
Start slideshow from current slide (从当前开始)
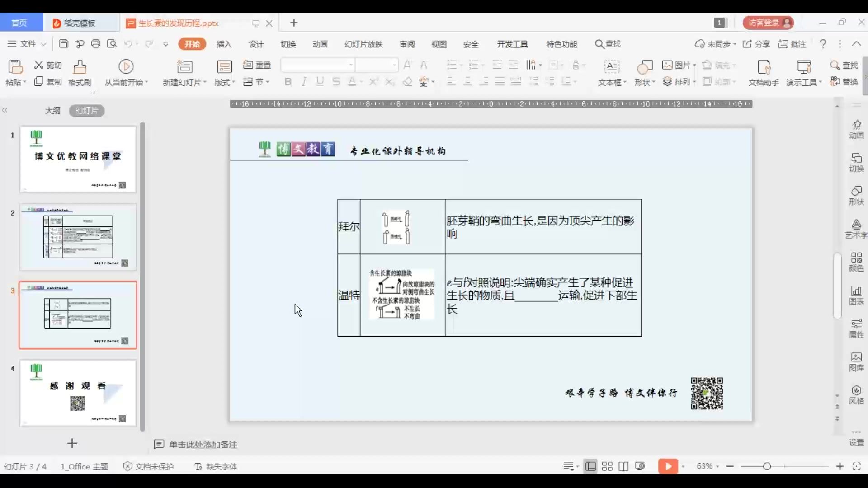pyautogui.click(x=126, y=73)
